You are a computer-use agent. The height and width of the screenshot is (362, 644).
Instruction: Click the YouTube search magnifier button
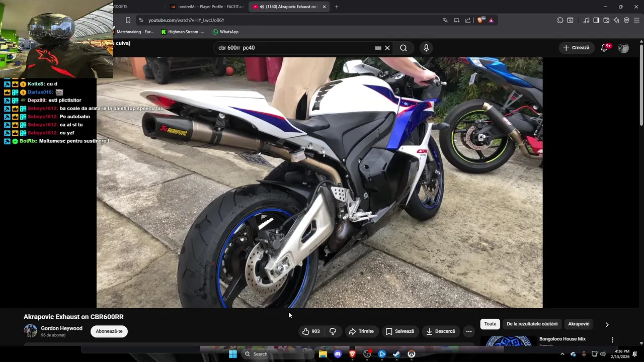404,48
